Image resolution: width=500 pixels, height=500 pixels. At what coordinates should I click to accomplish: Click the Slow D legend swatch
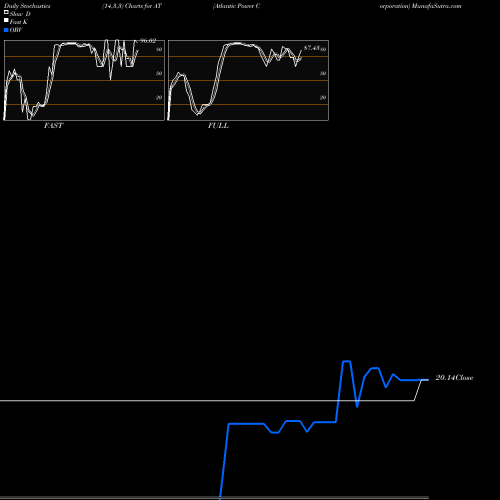tap(6, 13)
